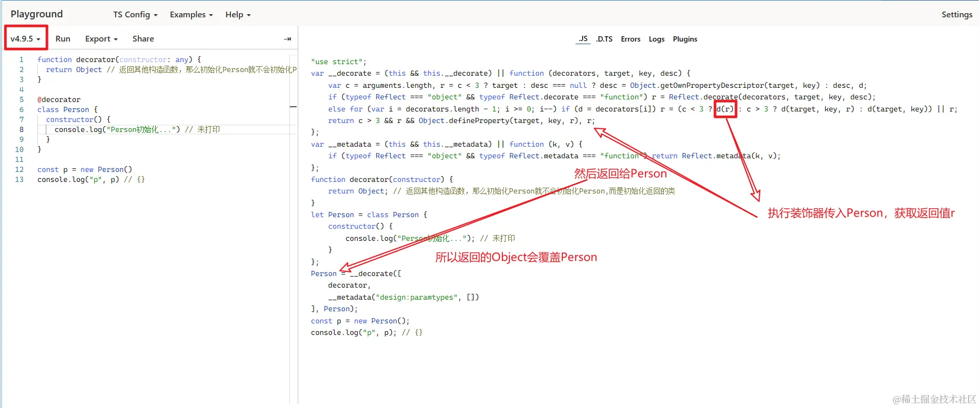
Task: Open Settings in the top right
Action: pos(957,15)
